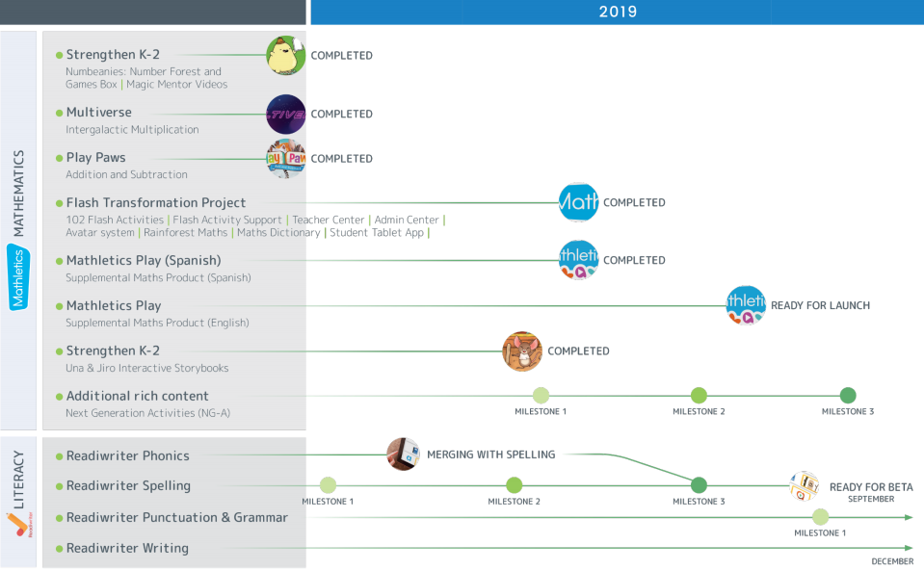The height and width of the screenshot is (571, 924).
Task: Select the purple Multiverse circle icon
Action: pyautogui.click(x=286, y=115)
